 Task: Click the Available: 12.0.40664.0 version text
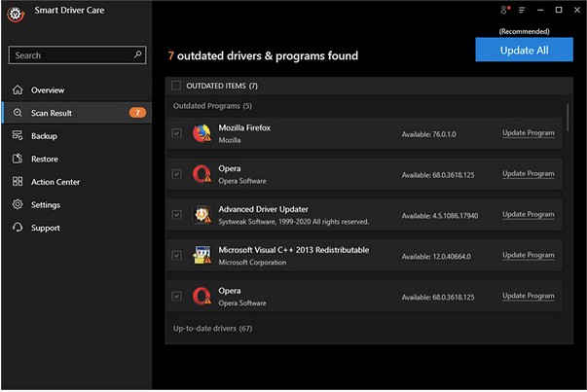click(436, 256)
